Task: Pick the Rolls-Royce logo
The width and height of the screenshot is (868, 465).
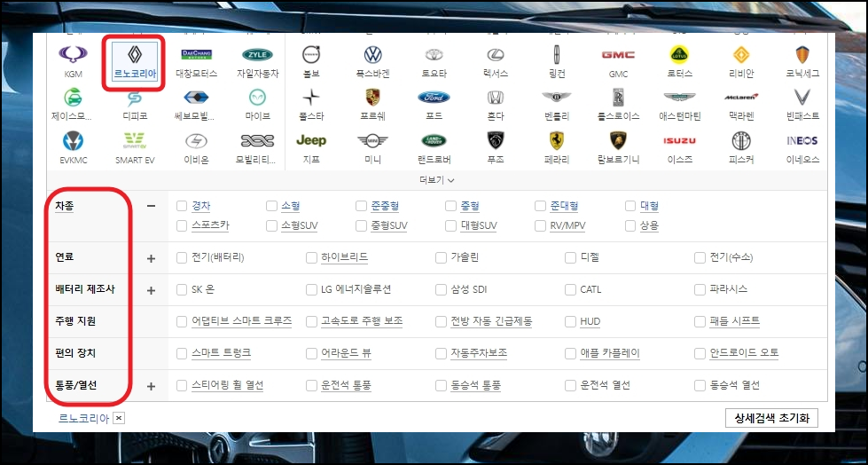Action: pyautogui.click(x=618, y=98)
